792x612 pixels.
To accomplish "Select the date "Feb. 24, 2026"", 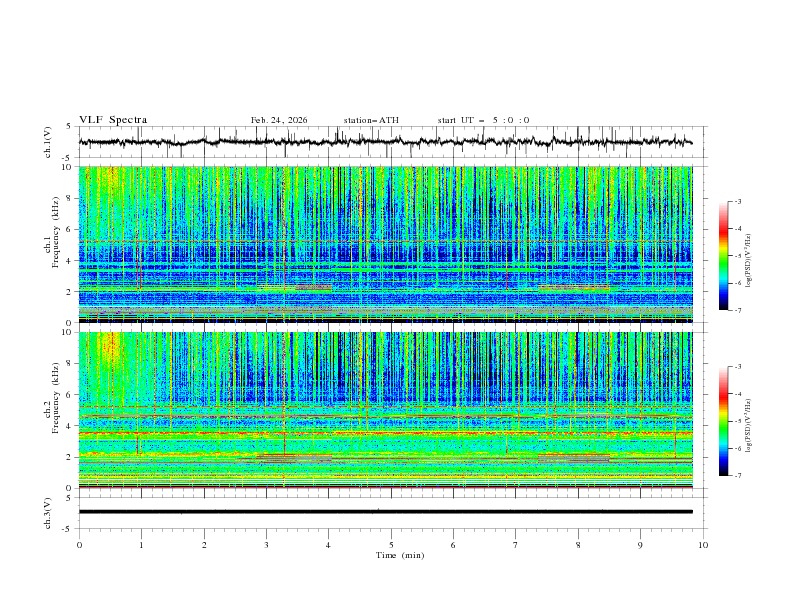I will tap(279, 120).
